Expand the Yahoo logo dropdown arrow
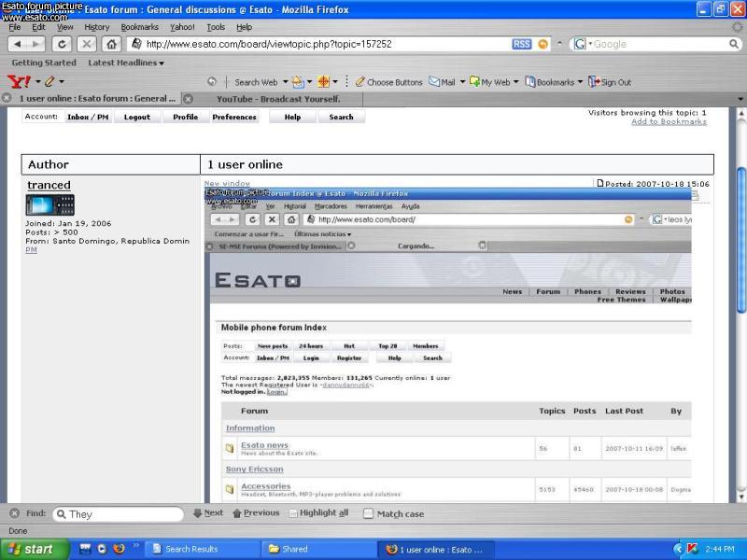747x560 pixels. (37, 82)
